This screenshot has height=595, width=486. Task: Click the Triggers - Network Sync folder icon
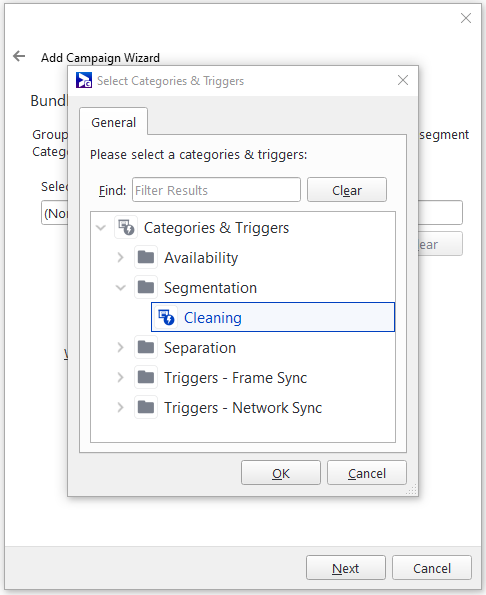146,408
